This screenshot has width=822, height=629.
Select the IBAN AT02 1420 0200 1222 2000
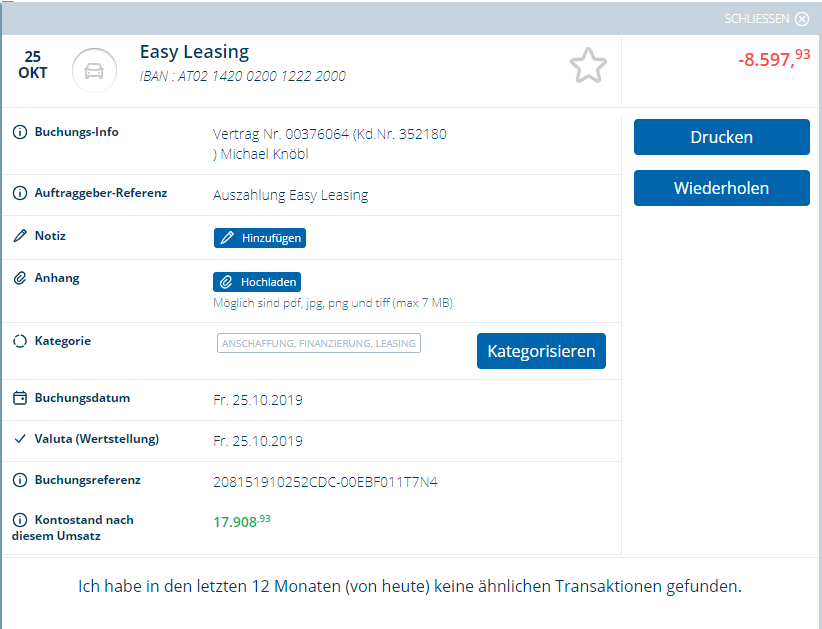(x=262, y=77)
